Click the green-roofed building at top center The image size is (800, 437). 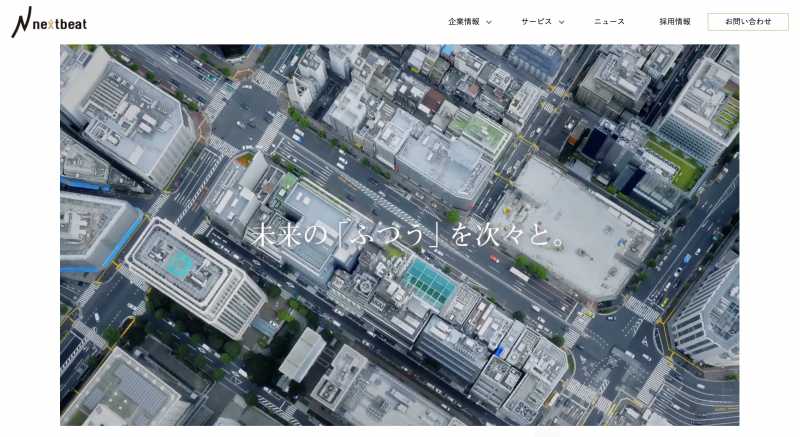[x=480, y=130]
